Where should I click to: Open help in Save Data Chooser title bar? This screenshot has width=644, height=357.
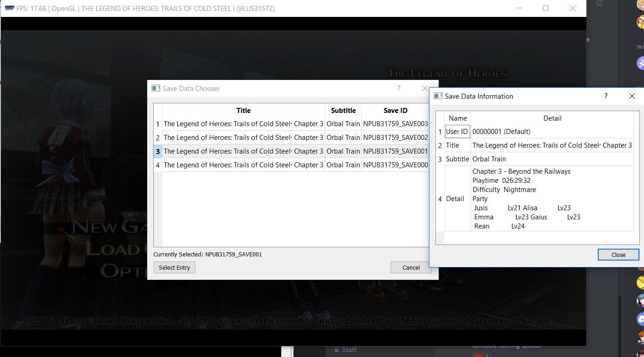[398, 88]
